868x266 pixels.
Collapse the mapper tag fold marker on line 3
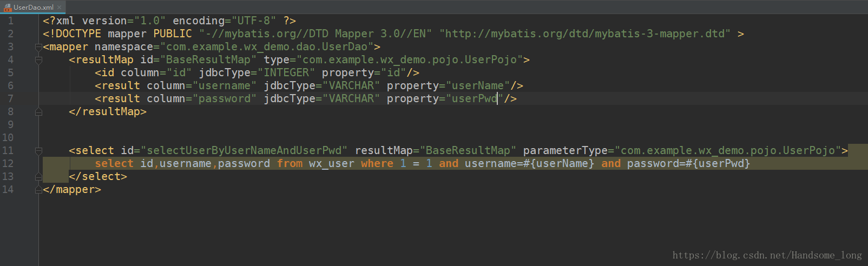[38, 47]
